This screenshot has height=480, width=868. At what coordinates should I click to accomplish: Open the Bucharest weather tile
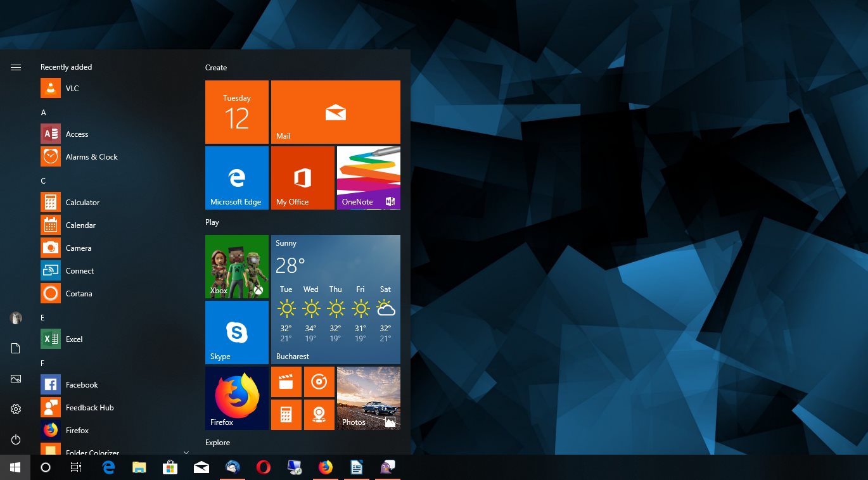[x=336, y=300]
